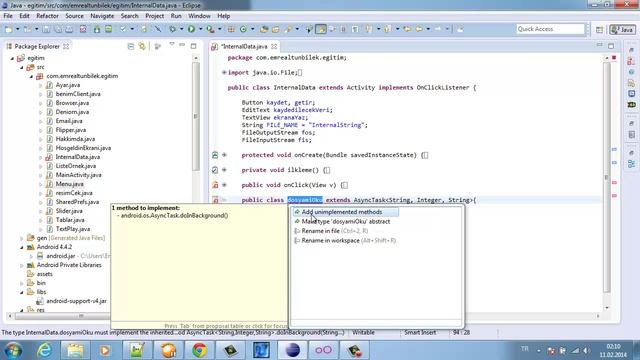The width and height of the screenshot is (640, 360).
Task: Collapse the egitim project node
Action: [x=12, y=58]
